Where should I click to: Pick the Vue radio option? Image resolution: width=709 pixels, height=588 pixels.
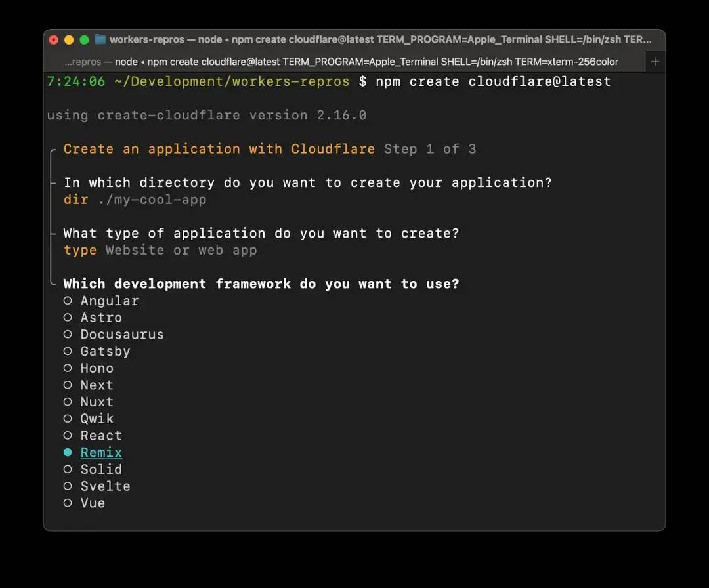point(93,503)
